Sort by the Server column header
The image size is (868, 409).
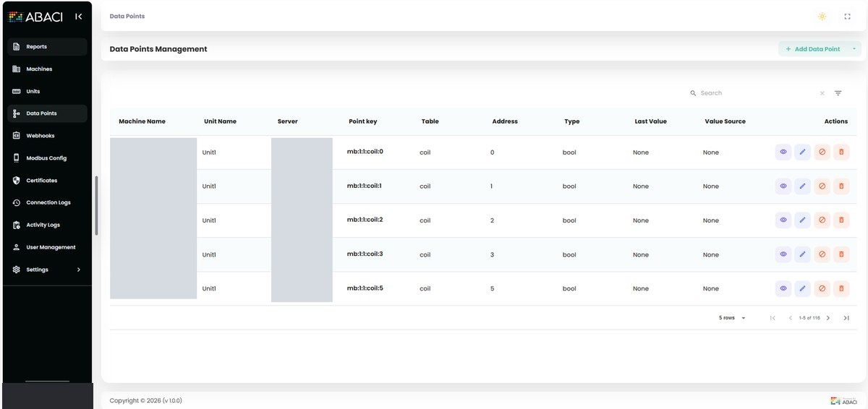tap(288, 121)
